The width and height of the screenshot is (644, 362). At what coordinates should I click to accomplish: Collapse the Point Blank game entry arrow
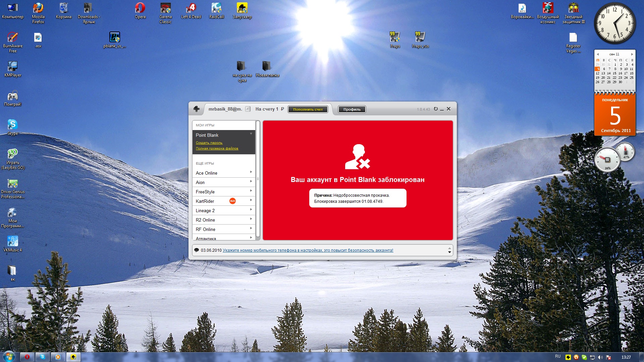(x=251, y=134)
